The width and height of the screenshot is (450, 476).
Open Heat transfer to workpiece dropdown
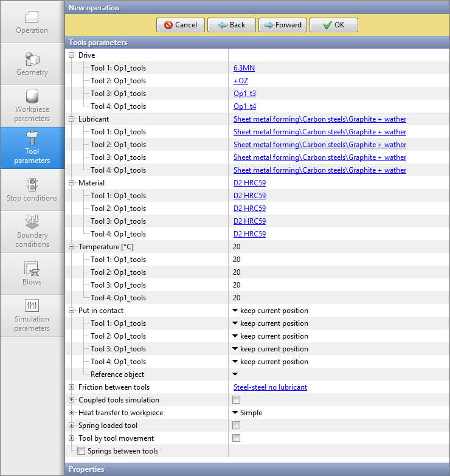click(x=235, y=413)
